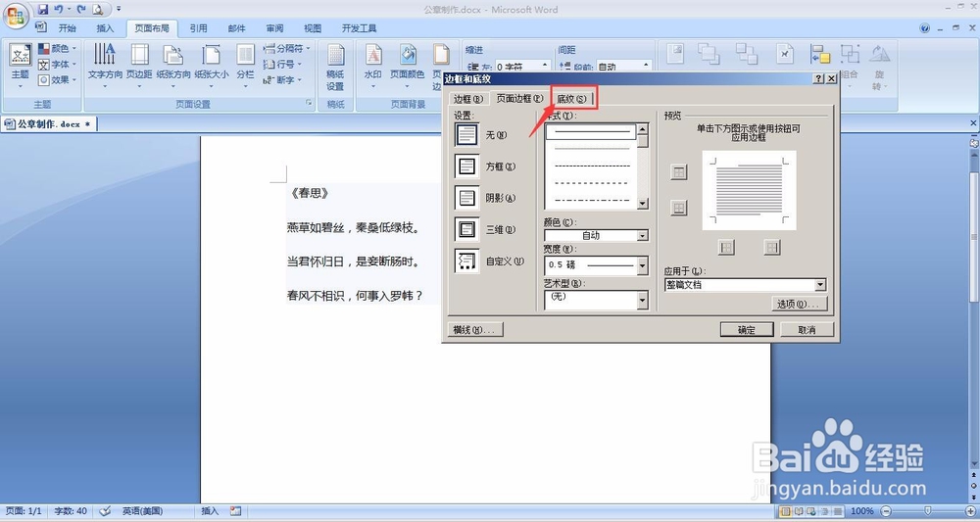This screenshot has height=522, width=980.
Task: Click style list scroll down arrow
Action: click(643, 204)
